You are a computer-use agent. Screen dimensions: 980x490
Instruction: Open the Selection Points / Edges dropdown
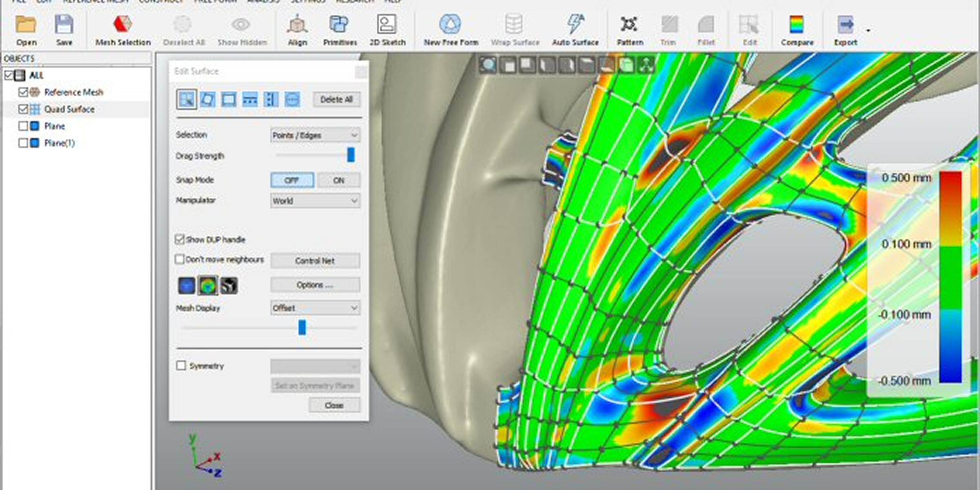coord(315,135)
